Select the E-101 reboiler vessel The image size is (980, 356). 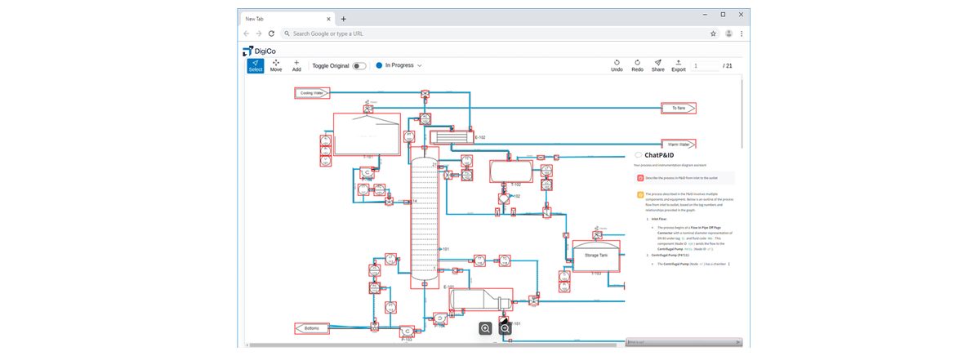(x=480, y=300)
